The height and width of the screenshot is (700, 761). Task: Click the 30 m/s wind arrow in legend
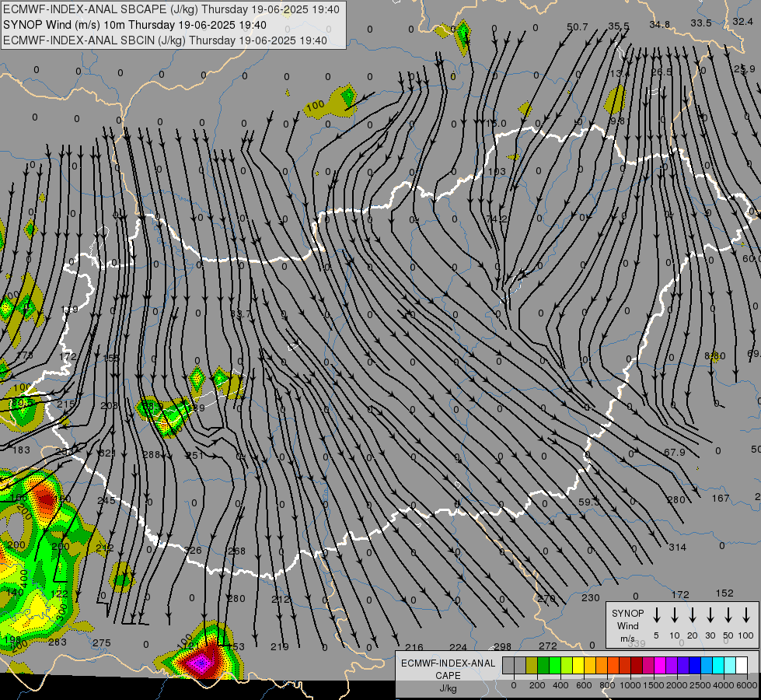[x=710, y=615]
